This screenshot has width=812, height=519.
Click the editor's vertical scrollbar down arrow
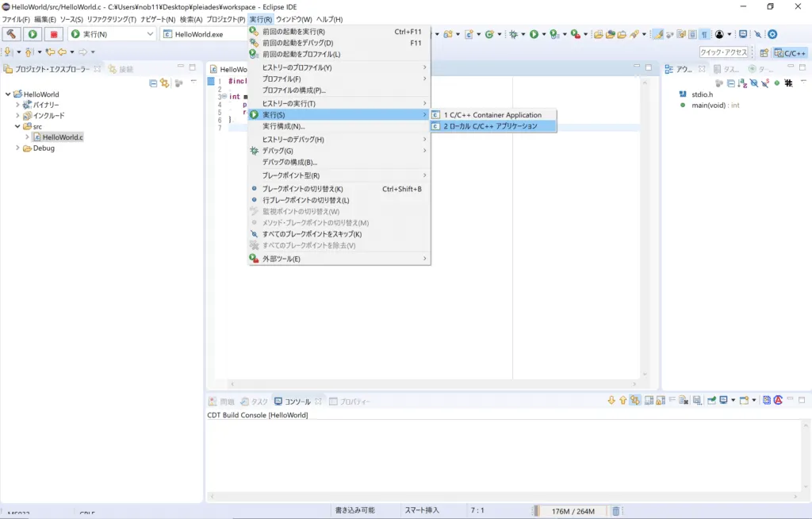pyautogui.click(x=645, y=374)
